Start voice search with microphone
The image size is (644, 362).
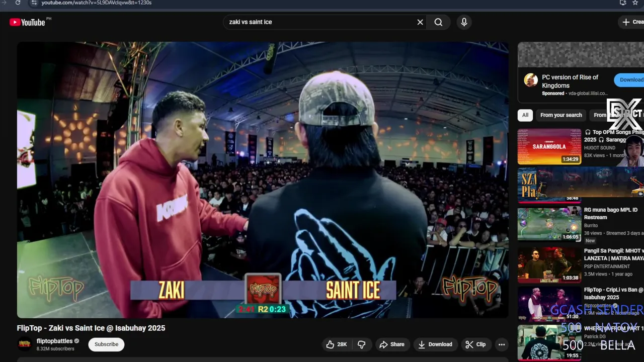tap(464, 22)
